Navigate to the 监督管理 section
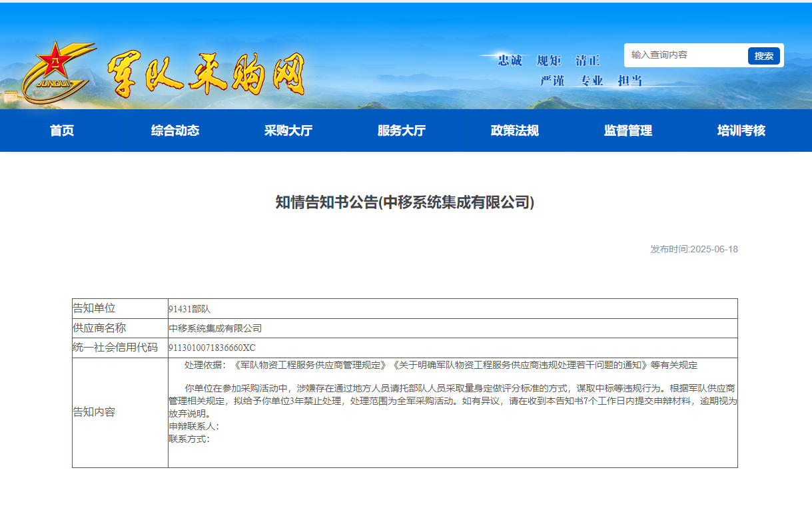 pyautogui.click(x=628, y=130)
